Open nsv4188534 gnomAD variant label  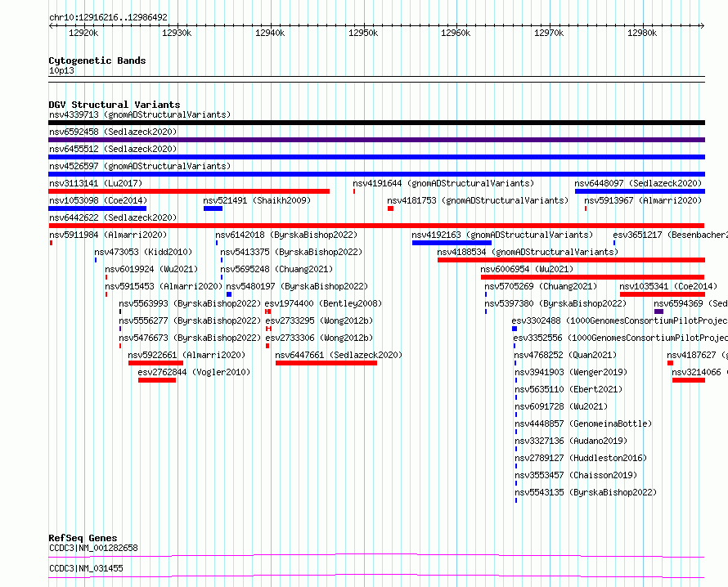coord(528,252)
